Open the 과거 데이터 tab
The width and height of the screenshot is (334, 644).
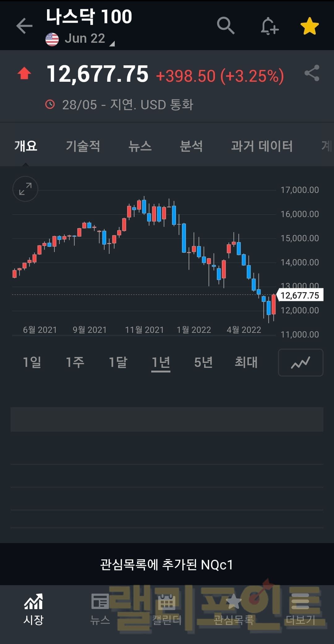point(262,146)
